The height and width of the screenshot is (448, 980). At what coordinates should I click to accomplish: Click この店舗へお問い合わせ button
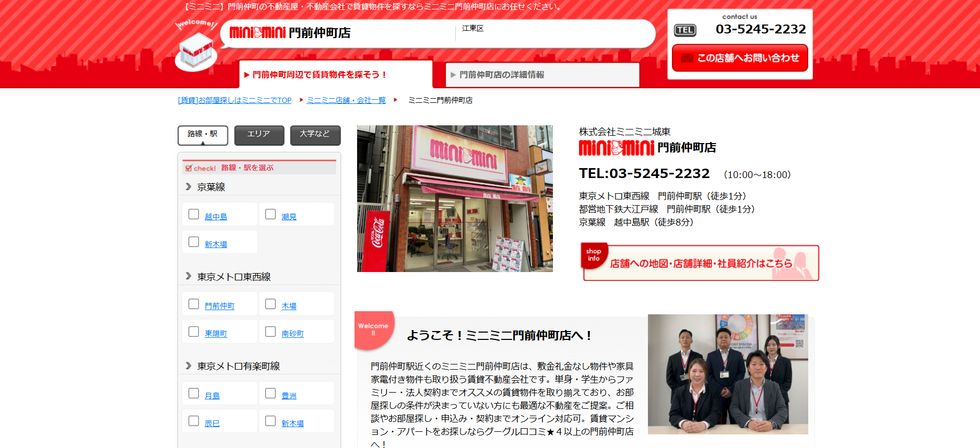pyautogui.click(x=740, y=58)
